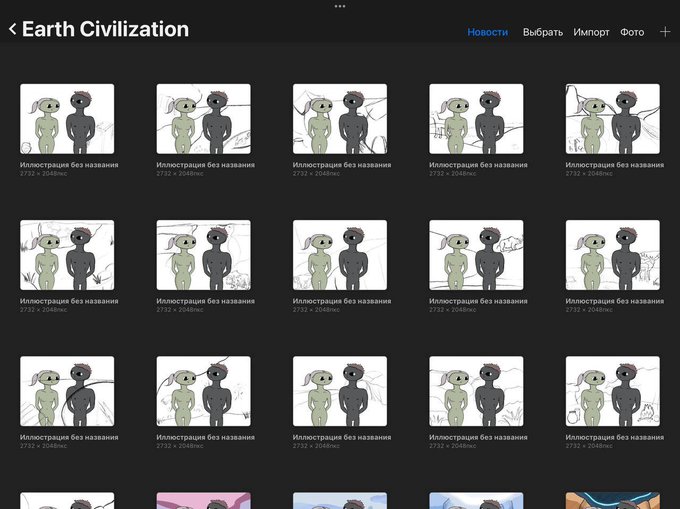This screenshot has height=509, width=680.
Task: Open the artwork with the bold curved line over the dark figure
Action: click(67, 391)
